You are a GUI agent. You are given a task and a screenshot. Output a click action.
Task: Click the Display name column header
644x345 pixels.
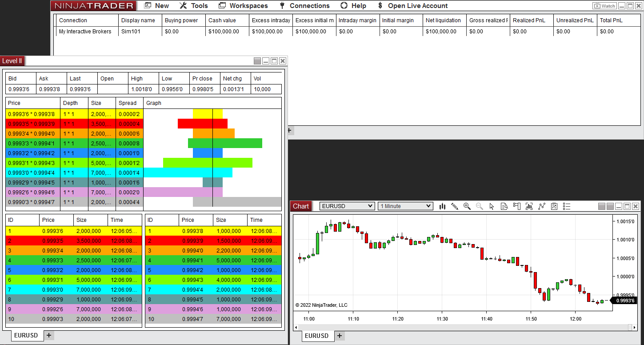(x=140, y=20)
